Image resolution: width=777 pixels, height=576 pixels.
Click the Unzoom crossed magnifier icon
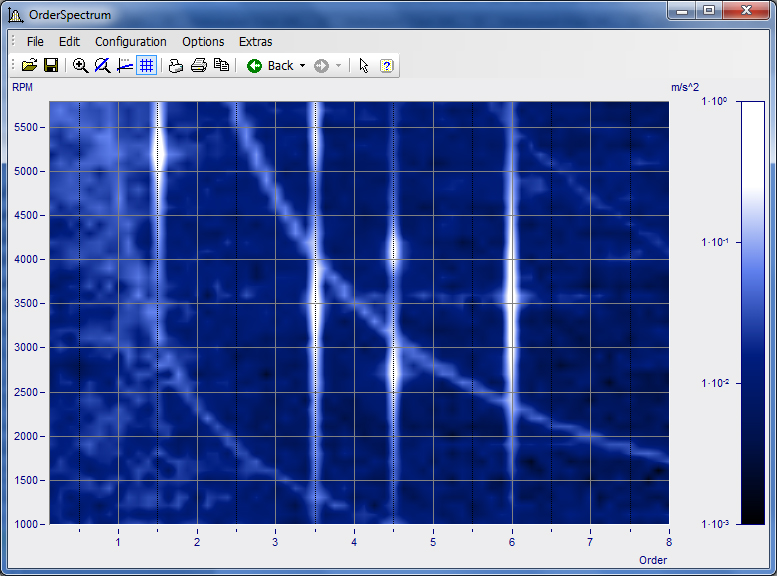(x=102, y=65)
